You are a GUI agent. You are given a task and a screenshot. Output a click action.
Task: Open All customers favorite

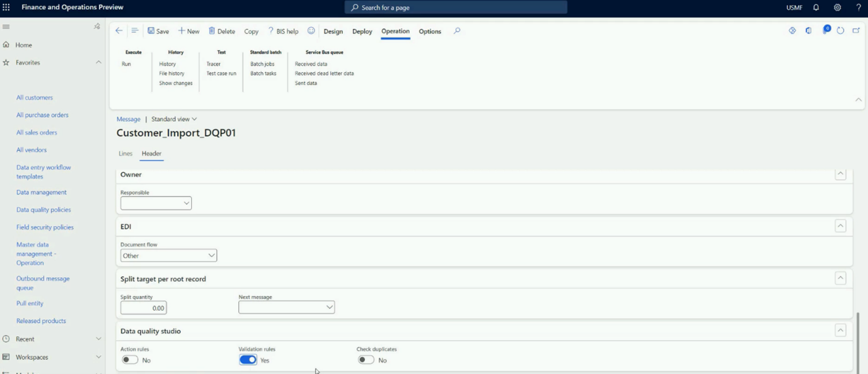point(35,98)
